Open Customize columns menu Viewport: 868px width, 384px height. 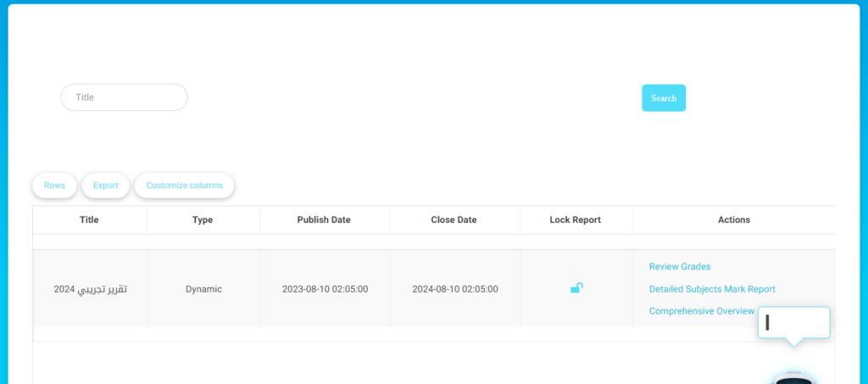pyautogui.click(x=184, y=186)
